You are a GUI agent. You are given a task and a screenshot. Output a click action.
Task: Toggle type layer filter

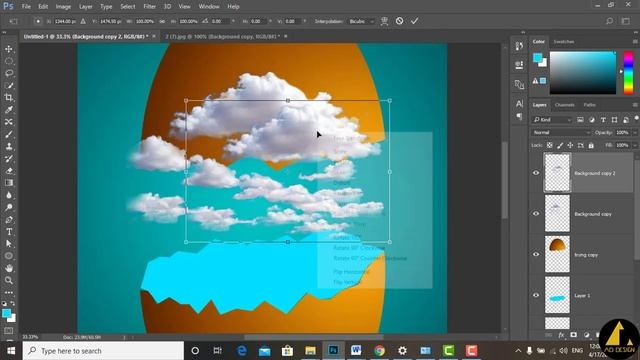point(603,120)
